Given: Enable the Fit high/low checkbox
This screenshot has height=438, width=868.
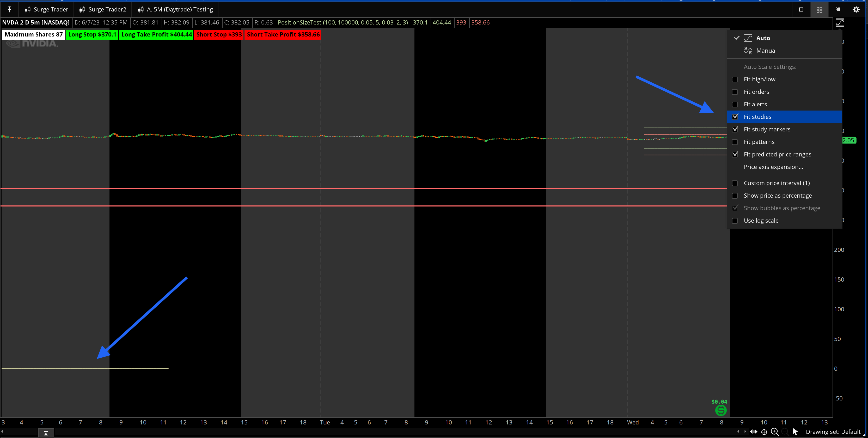Looking at the screenshot, I should (735, 80).
